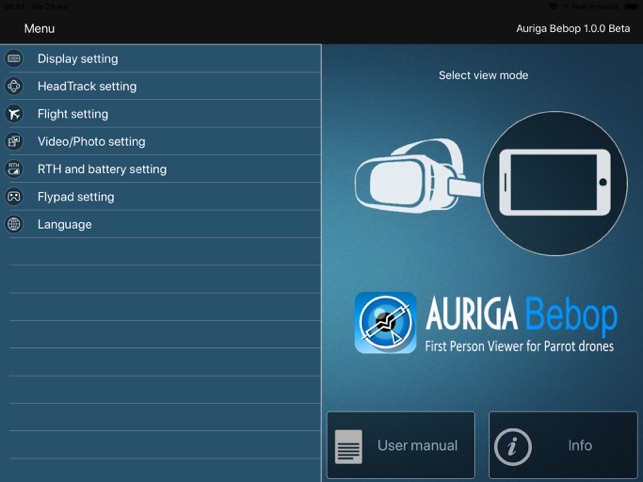Tap the battery icon in status bar
Viewport: 643px width, 482px height.
(631, 6)
